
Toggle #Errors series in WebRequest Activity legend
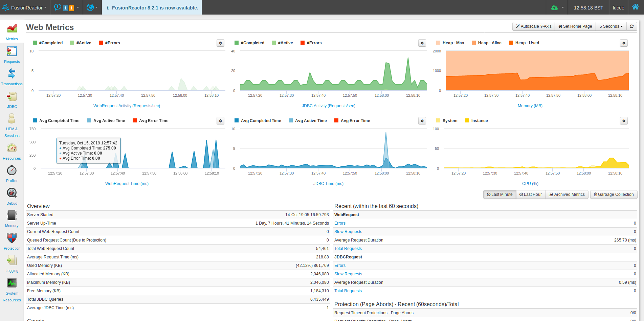[x=109, y=43]
